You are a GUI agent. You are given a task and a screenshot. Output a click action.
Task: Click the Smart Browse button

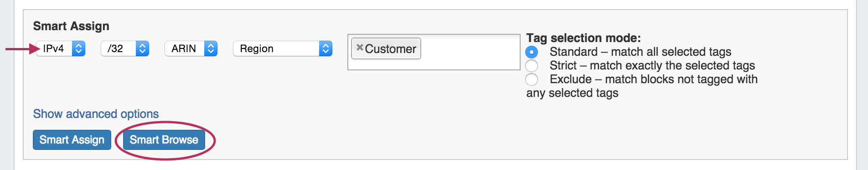click(x=164, y=140)
